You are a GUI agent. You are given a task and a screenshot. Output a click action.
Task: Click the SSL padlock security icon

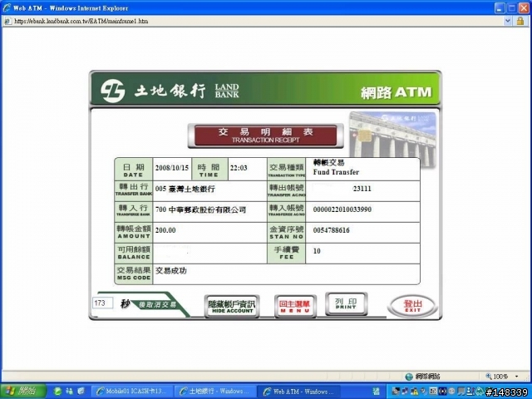pyautogui.click(x=520, y=21)
